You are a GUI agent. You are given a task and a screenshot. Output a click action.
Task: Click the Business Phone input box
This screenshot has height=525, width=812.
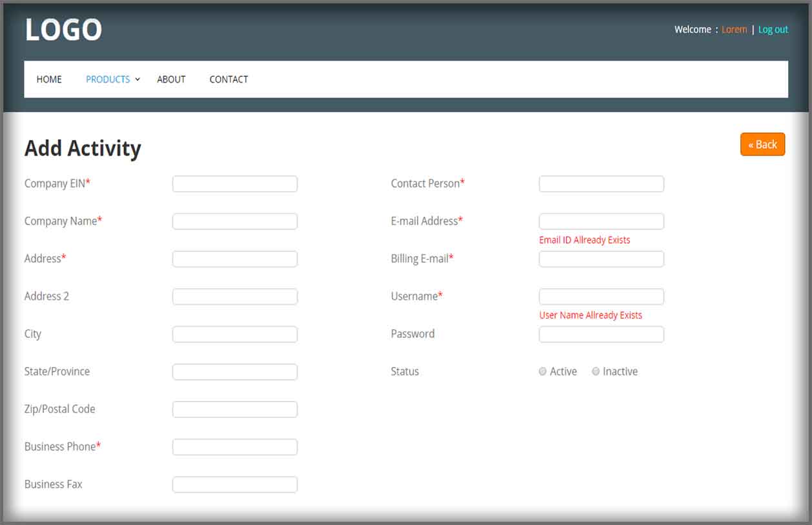click(x=234, y=447)
